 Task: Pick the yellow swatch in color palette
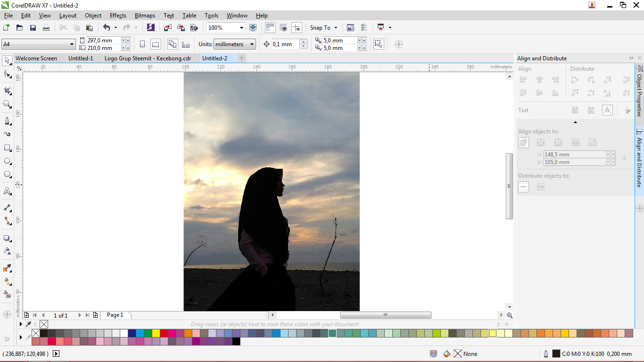[156, 333]
